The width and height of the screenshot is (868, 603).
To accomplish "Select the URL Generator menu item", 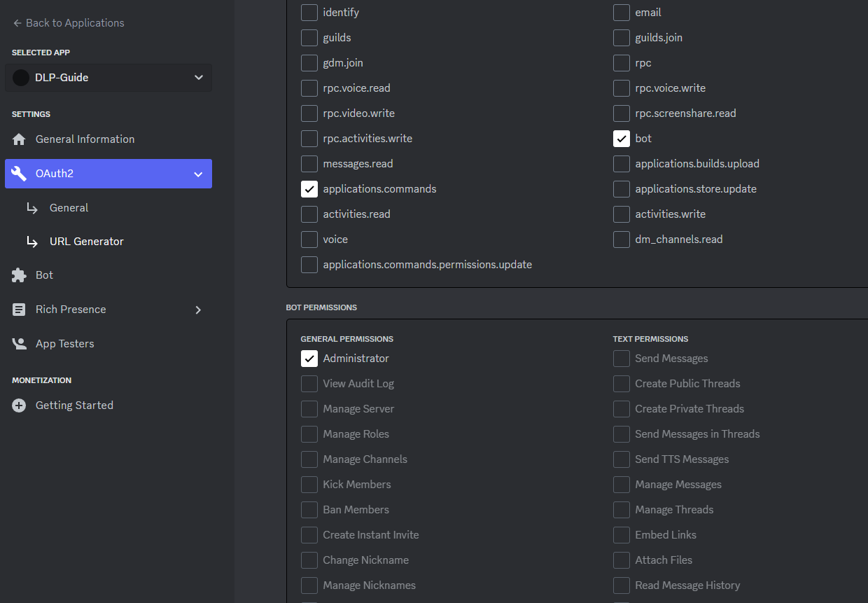I will (x=86, y=242).
